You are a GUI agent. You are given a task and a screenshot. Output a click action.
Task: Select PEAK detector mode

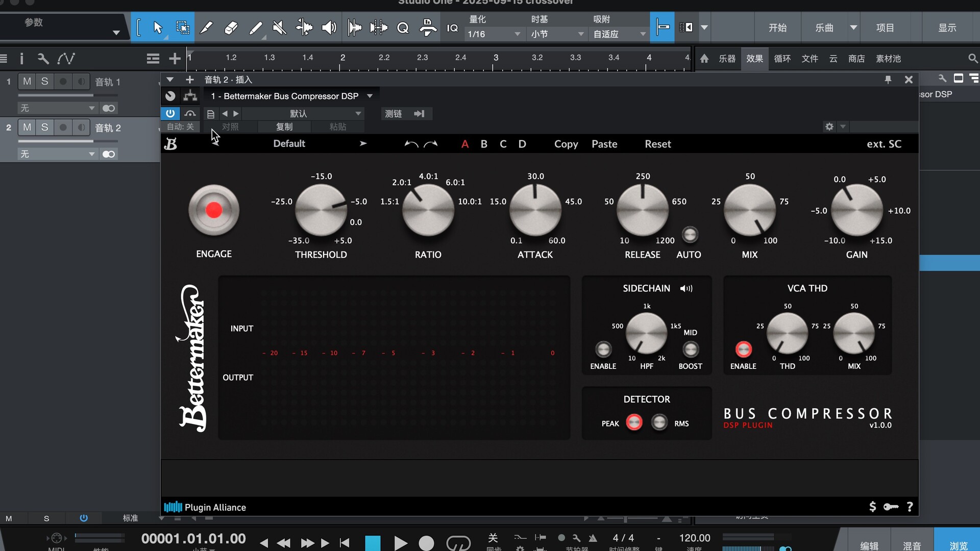click(x=634, y=422)
